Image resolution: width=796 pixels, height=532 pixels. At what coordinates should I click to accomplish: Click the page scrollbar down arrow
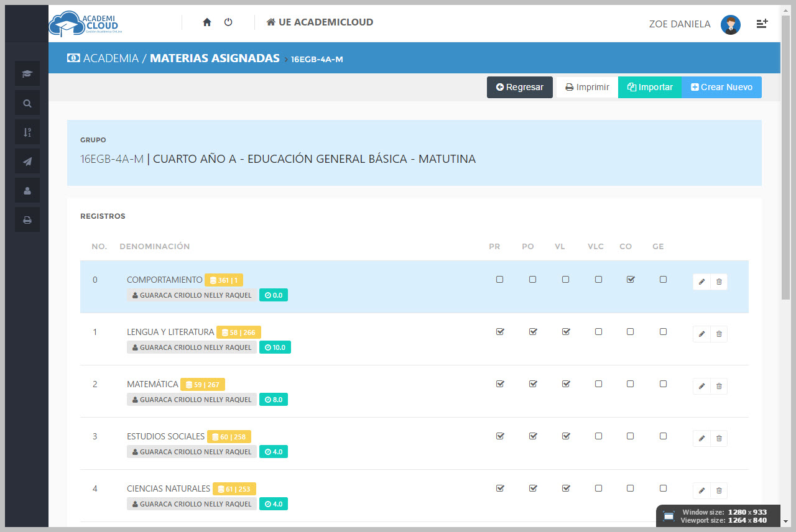tap(785, 521)
